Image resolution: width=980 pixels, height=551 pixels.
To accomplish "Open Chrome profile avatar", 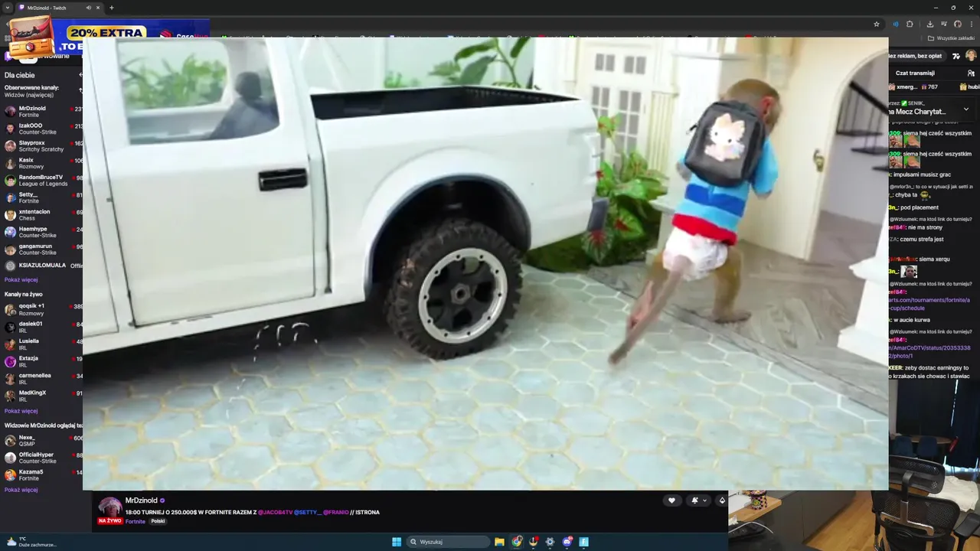I will (x=957, y=24).
